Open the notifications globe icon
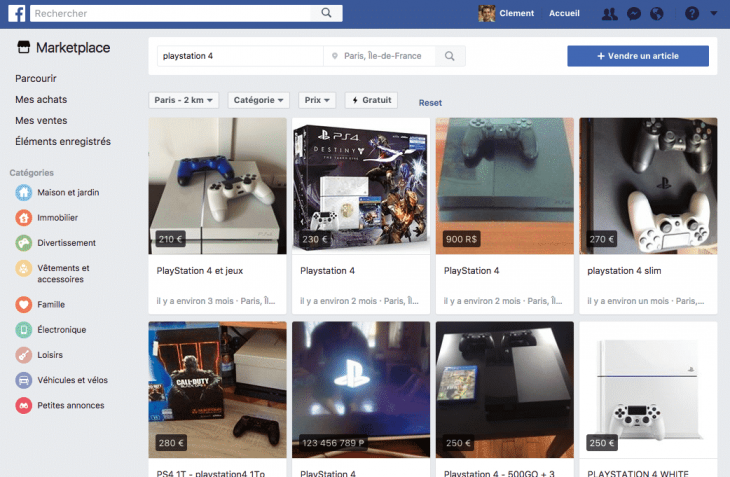730x477 pixels. pos(657,13)
